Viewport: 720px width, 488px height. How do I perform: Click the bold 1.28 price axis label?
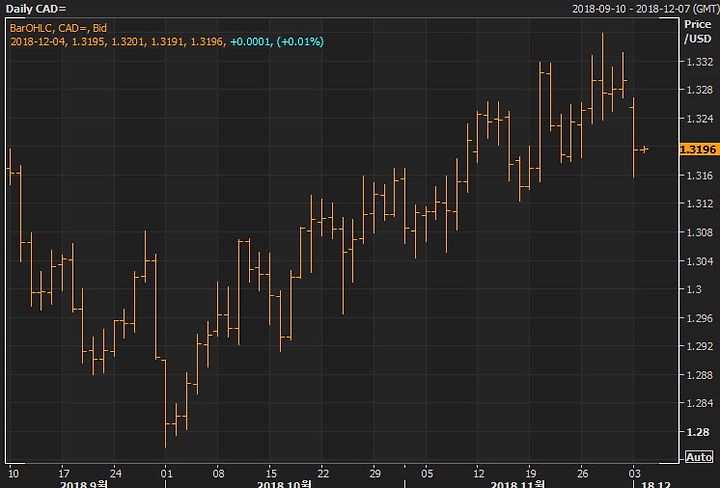pos(697,432)
